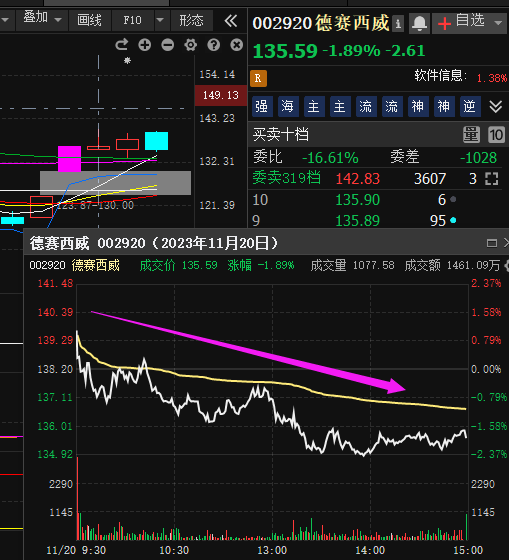Viewport: 509px width, 560px height.
Task: Click the 成交额 1461.09万 label in popup
Action: (452, 265)
